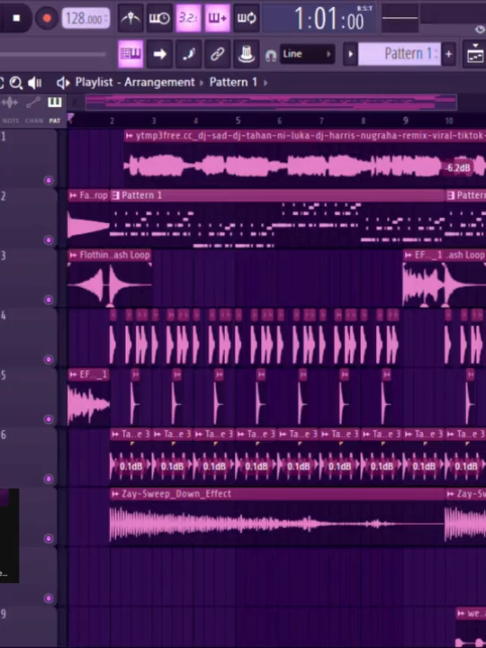
Task: Open Flothin..ash Loop clip menu arrow
Action: click(74, 255)
